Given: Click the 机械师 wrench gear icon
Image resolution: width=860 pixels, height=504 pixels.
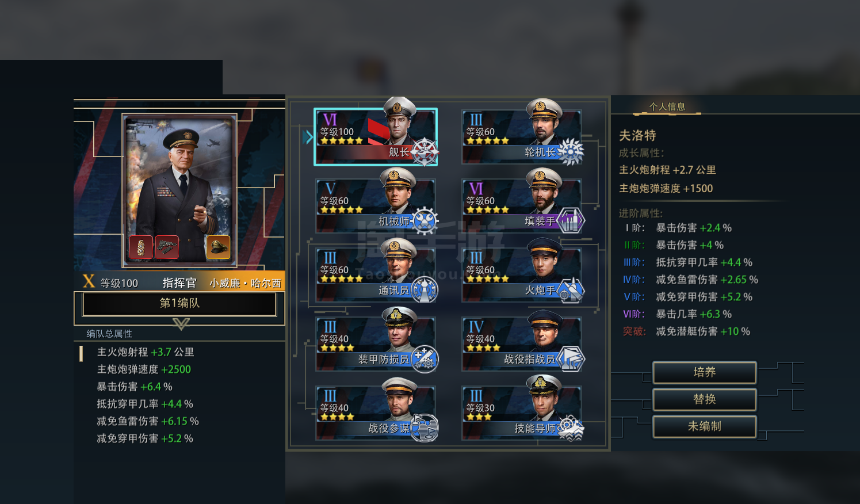Looking at the screenshot, I should [425, 221].
